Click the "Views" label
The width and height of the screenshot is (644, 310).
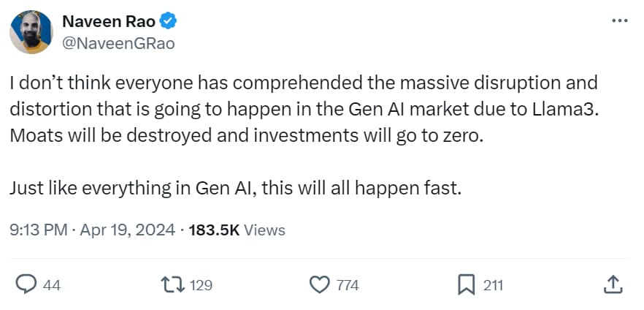click(x=264, y=230)
